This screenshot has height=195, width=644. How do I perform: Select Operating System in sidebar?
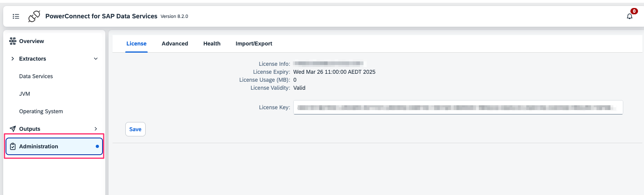click(x=41, y=111)
